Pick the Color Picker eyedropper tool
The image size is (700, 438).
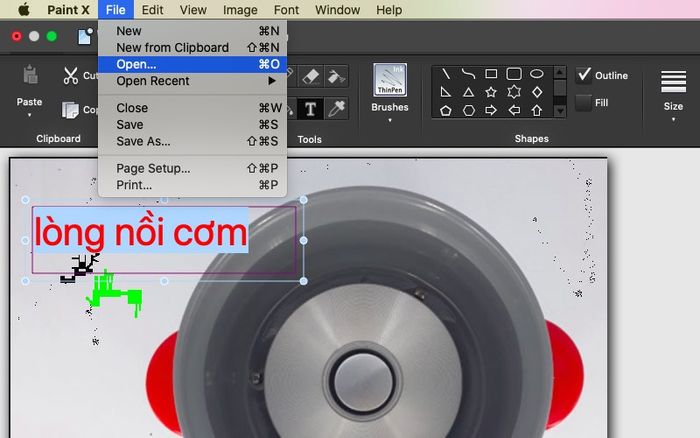pyautogui.click(x=337, y=108)
